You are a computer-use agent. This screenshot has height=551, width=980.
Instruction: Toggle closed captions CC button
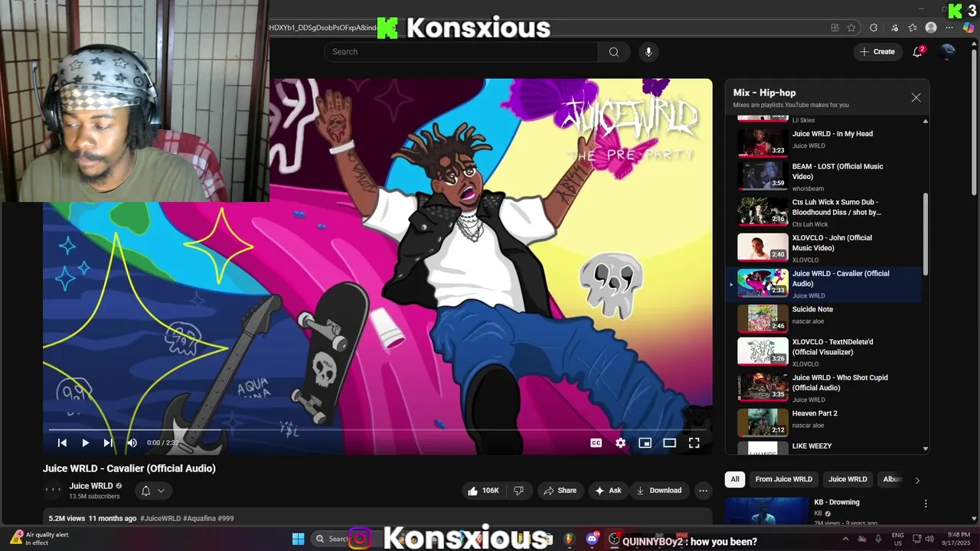tap(596, 443)
